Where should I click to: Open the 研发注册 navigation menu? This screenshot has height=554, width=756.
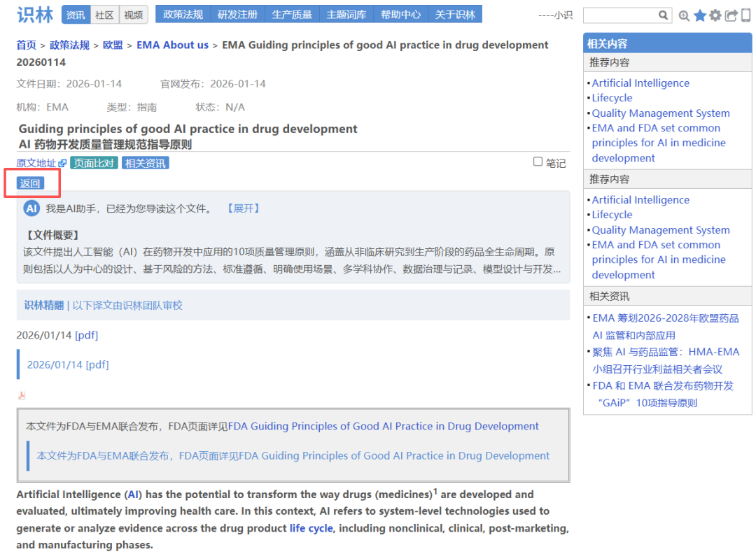[x=237, y=15]
